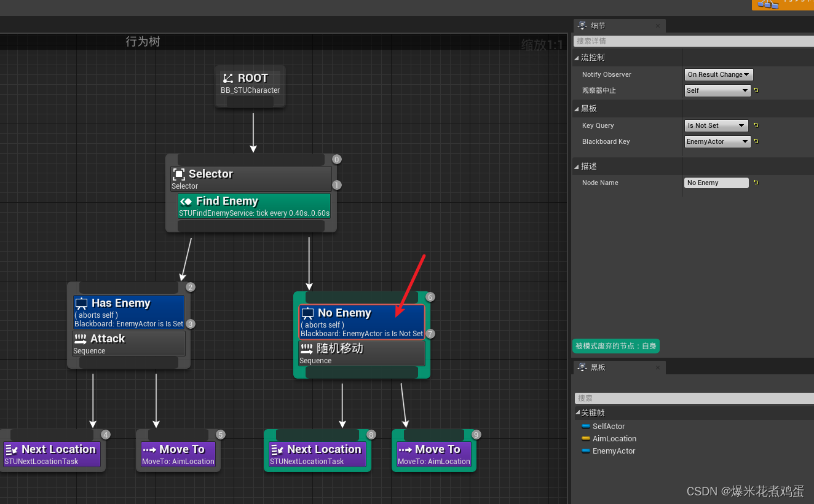Click the Node Name field showing No Enemy

pyautogui.click(x=716, y=183)
